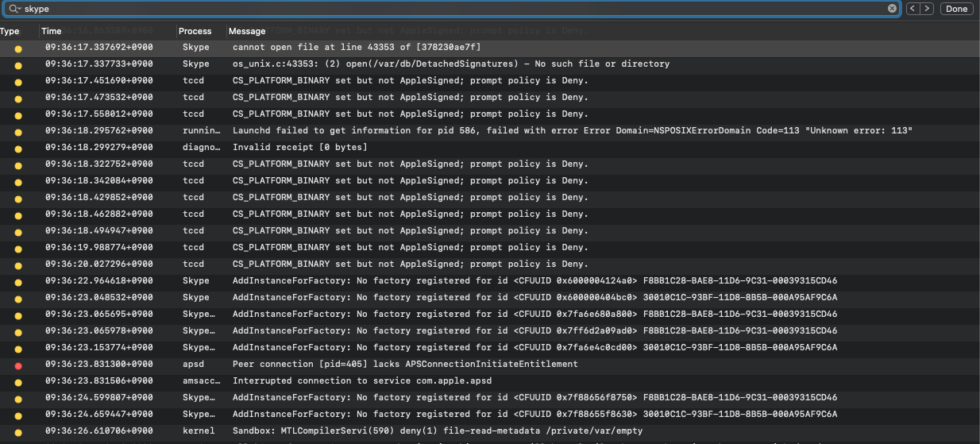Go to next search match
The width and height of the screenshot is (980, 444).
pyautogui.click(x=926, y=9)
